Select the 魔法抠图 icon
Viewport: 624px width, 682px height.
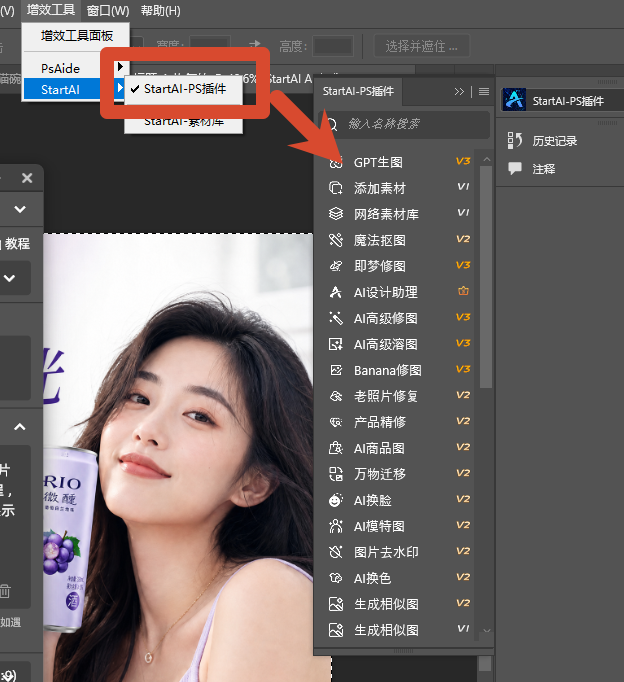pos(336,240)
